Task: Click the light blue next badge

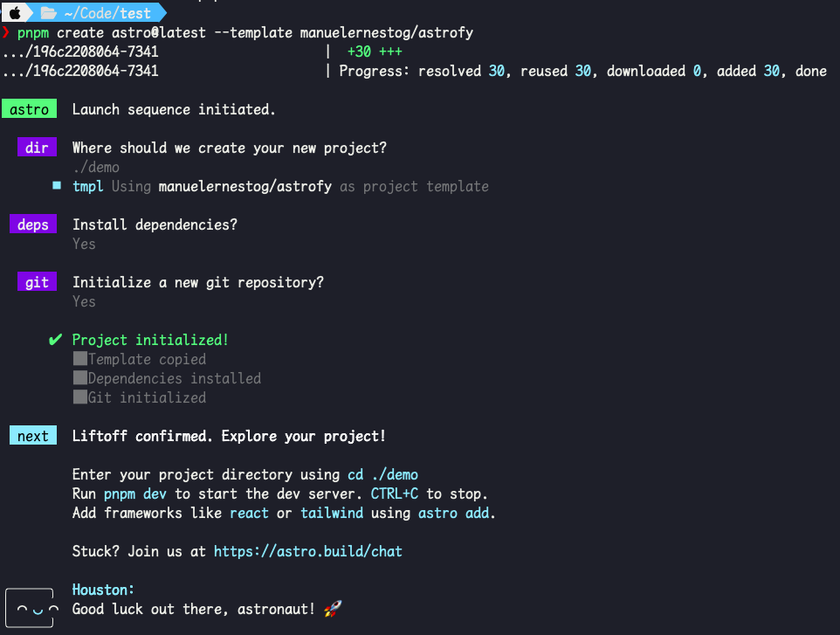Action: [x=33, y=436]
